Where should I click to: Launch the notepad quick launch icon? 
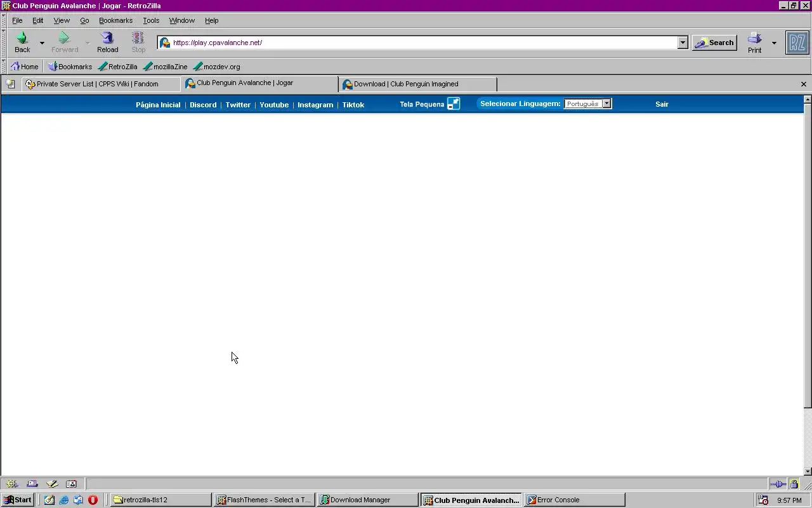(x=49, y=500)
